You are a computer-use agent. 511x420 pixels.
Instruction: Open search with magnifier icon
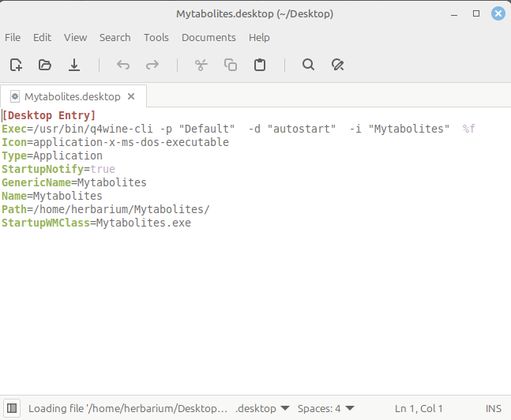point(309,65)
